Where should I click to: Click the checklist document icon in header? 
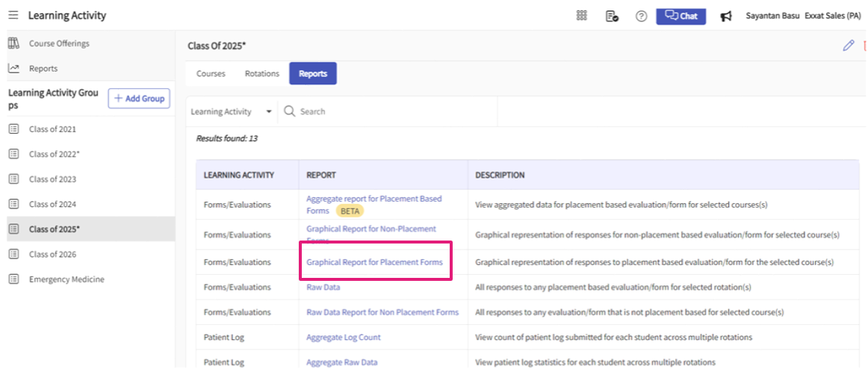click(612, 16)
